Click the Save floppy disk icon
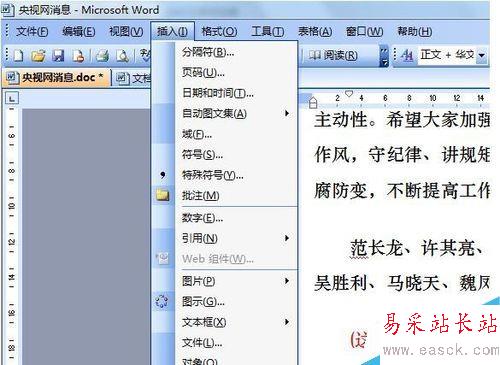Image resolution: width=500 pixels, height=365 pixels. (58, 56)
